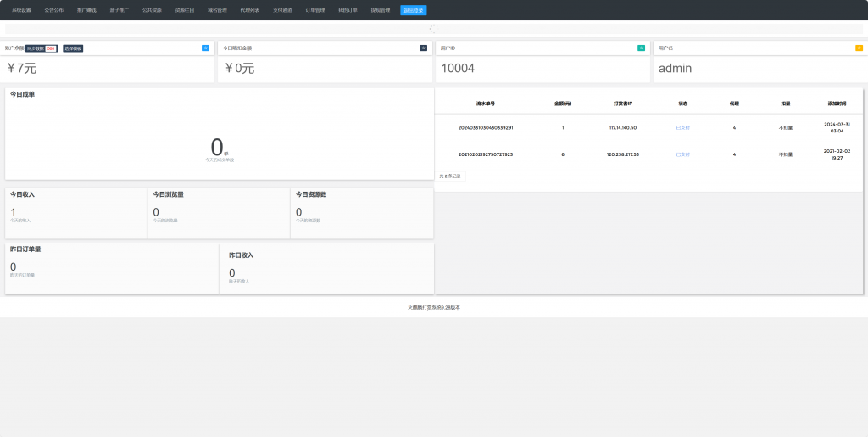Click the blue badge on 账户余额 card
Viewport: 868px width, 437px height.
[x=205, y=48]
